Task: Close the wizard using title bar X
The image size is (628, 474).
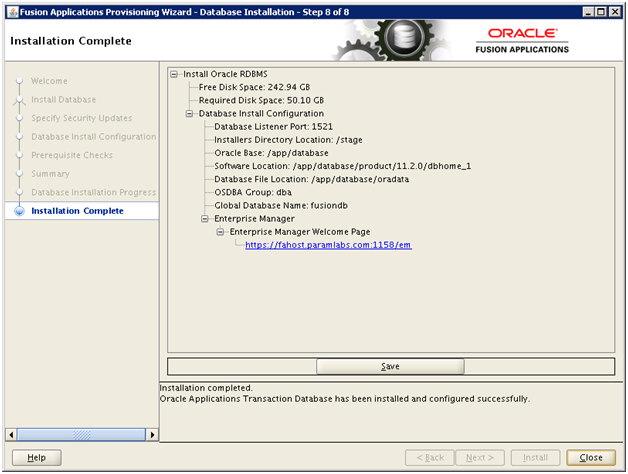Action: pos(615,12)
